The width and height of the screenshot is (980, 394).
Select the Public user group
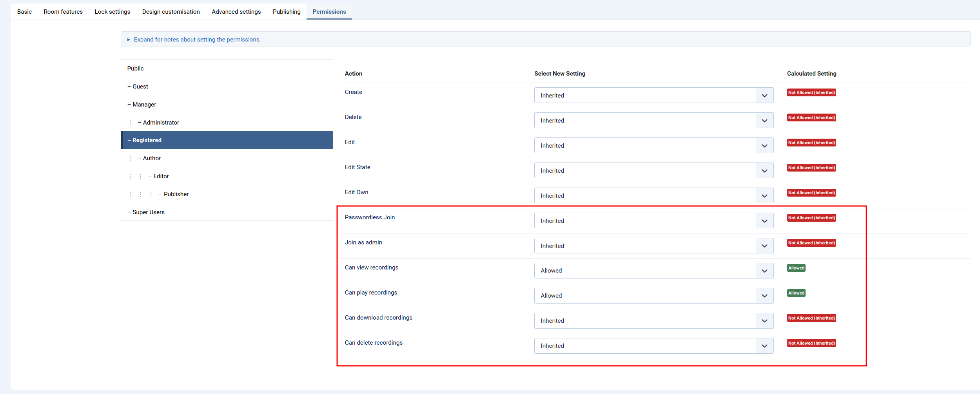point(136,69)
